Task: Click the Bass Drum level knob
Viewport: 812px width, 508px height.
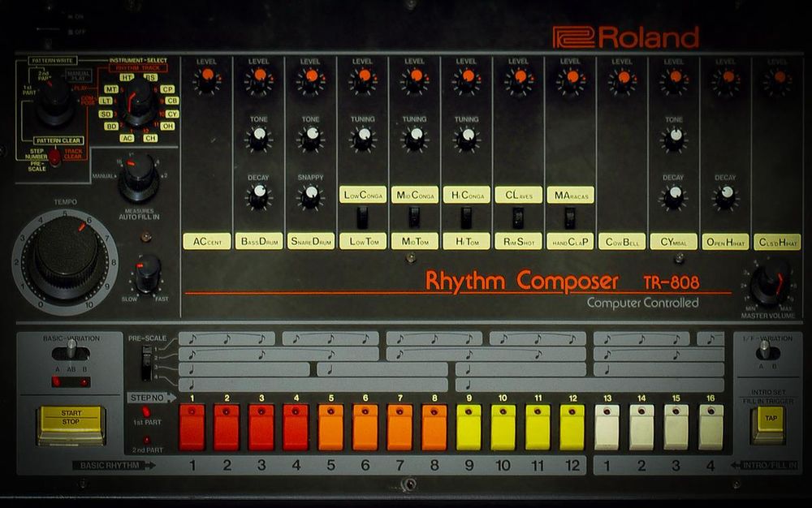Action: (x=259, y=80)
